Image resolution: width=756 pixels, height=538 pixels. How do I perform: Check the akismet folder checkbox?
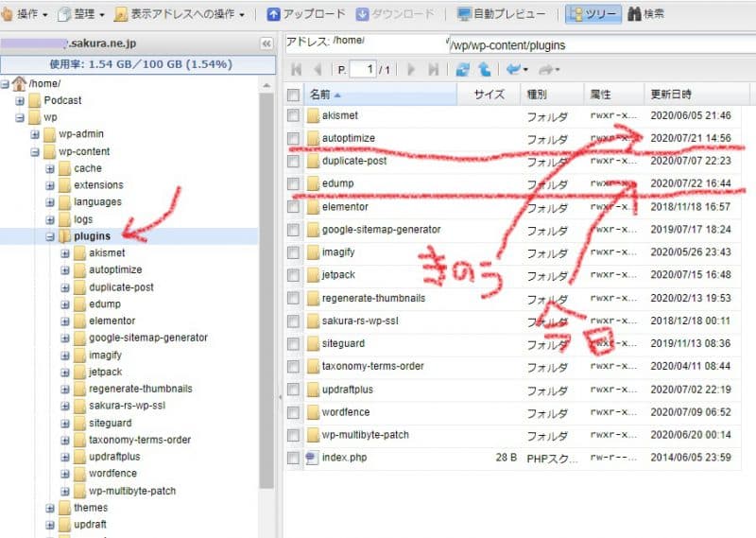pos(293,115)
